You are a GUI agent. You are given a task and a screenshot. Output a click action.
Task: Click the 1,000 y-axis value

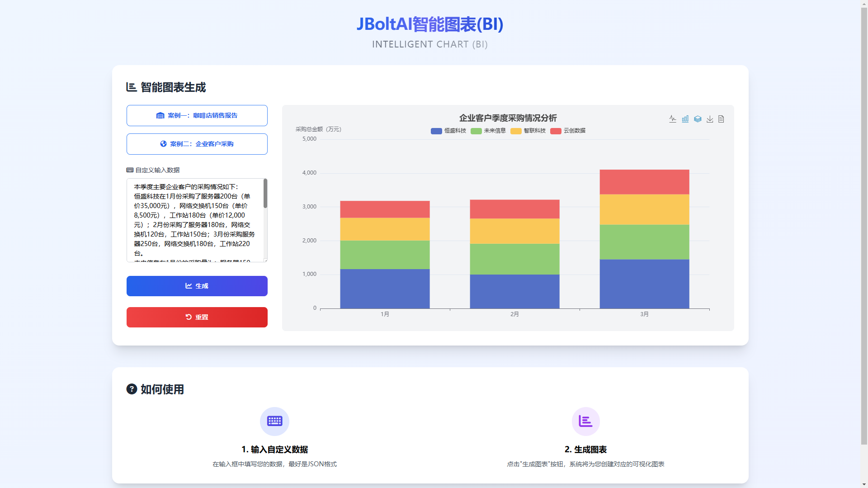[309, 274]
